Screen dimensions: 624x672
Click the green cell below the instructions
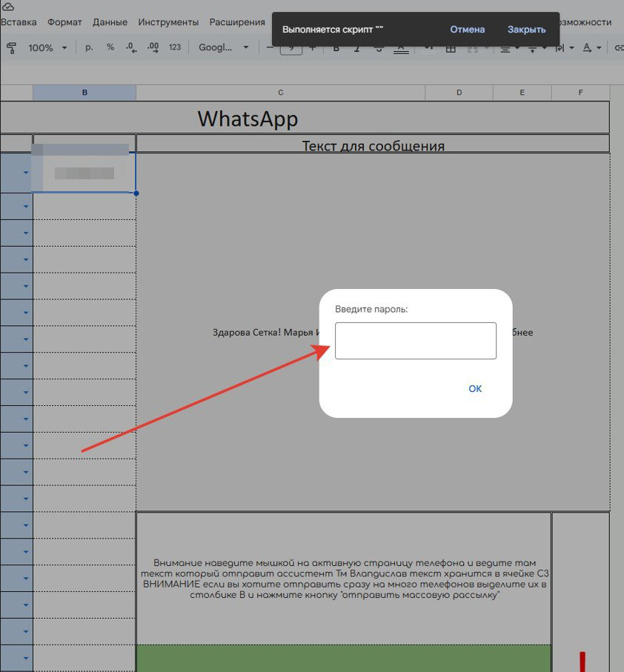[x=344, y=658]
